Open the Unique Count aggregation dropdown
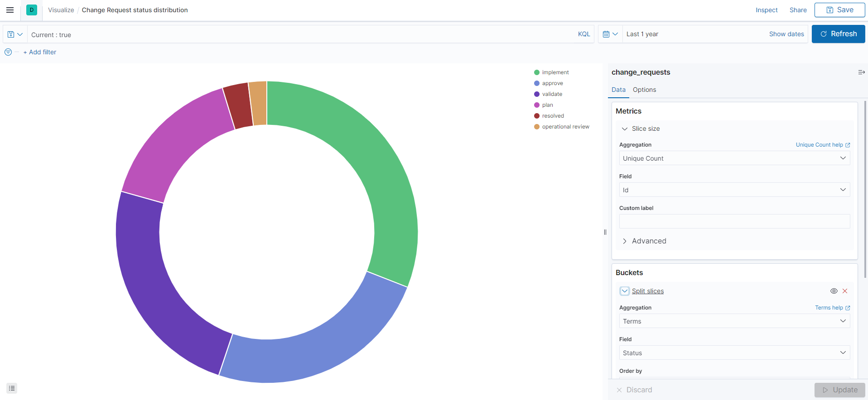 click(734, 158)
